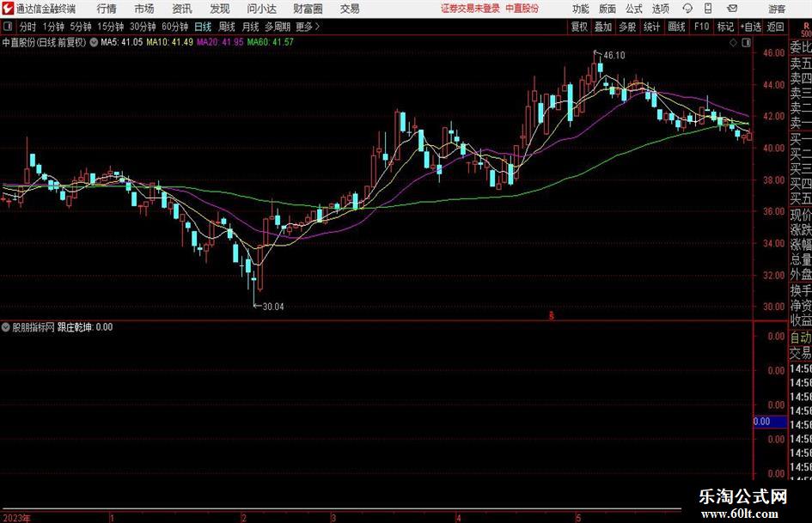
Task: Click the 通达信 red logo icon
Action: 8,9
